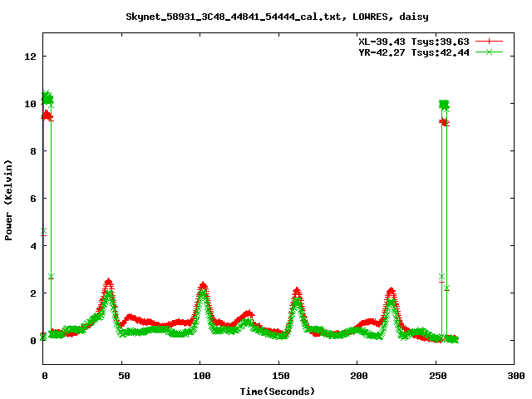Click the red legend line sample
Viewport: 532px width, 399px height.
[489, 42]
